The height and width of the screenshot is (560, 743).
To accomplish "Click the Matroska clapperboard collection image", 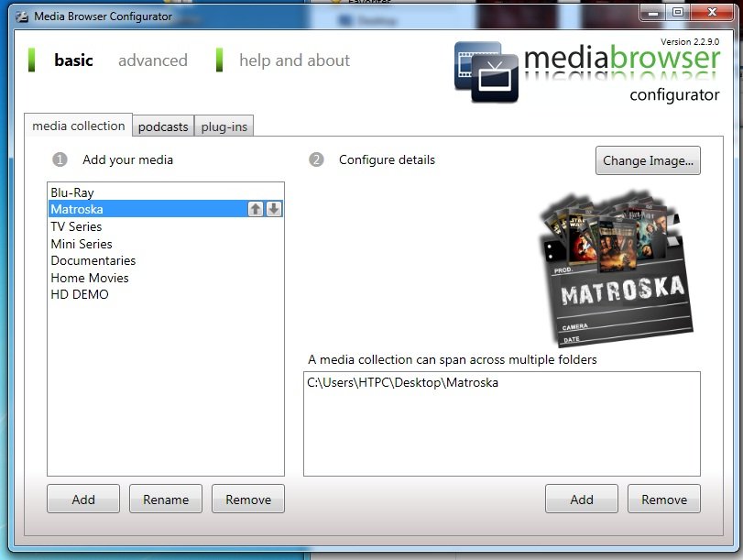I will click(617, 269).
